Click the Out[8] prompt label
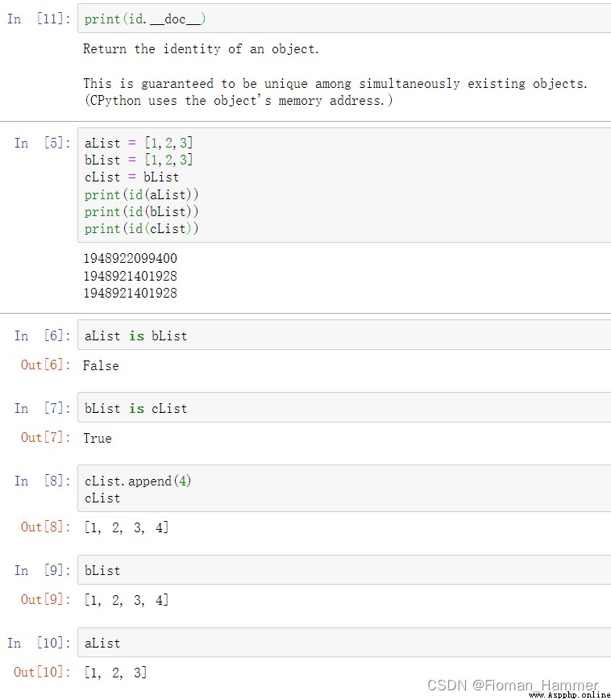The height and width of the screenshot is (700, 611). (46, 527)
